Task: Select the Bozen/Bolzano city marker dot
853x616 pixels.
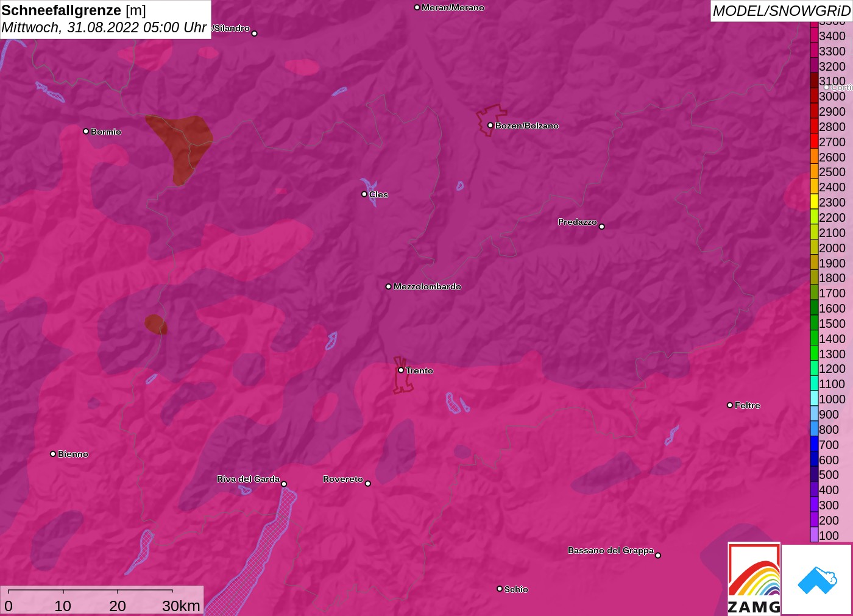Action: (490, 126)
